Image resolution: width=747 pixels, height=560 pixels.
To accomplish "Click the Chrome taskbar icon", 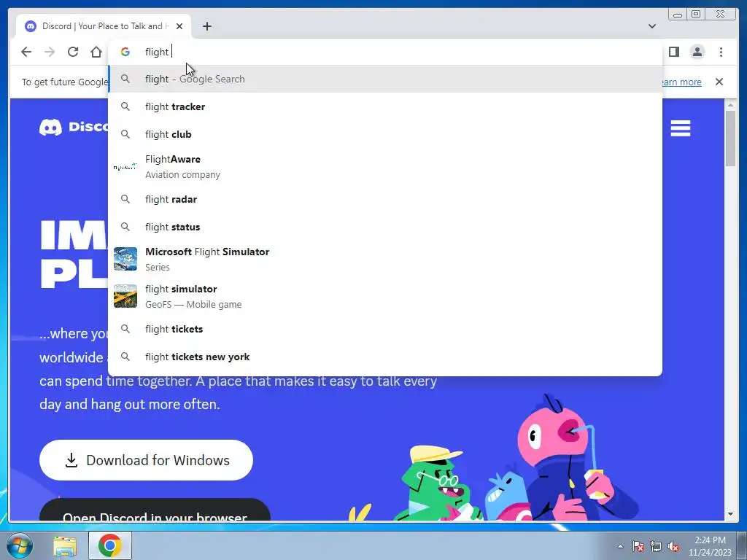I will coord(109,545).
